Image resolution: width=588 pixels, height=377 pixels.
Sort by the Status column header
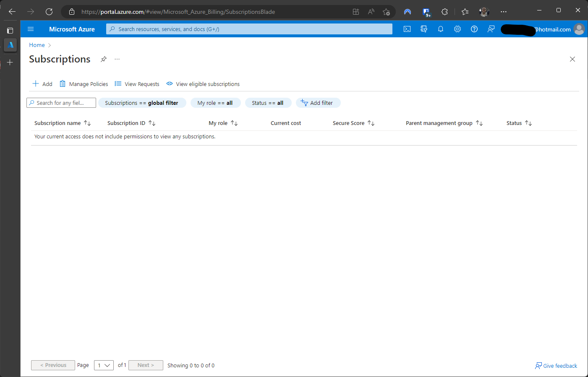(519, 123)
